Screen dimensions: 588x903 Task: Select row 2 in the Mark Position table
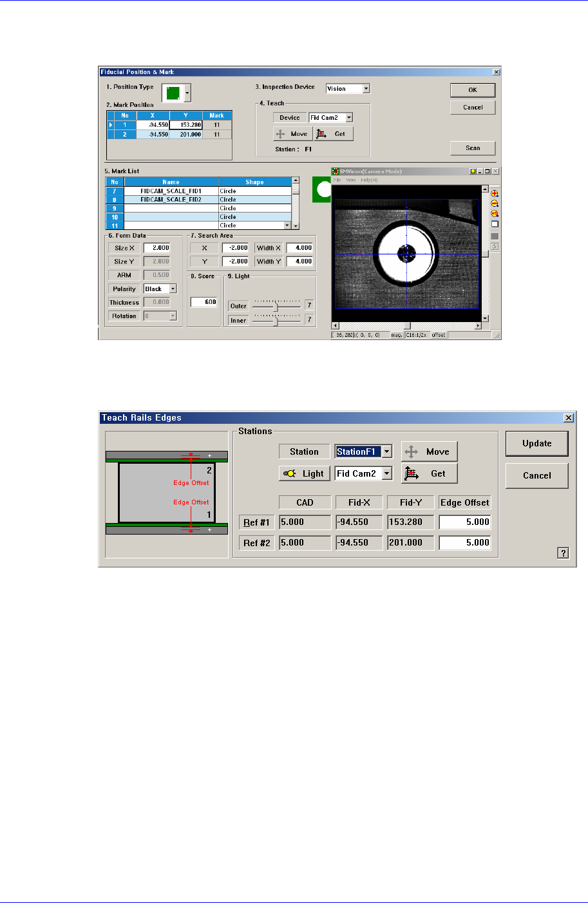coord(125,135)
